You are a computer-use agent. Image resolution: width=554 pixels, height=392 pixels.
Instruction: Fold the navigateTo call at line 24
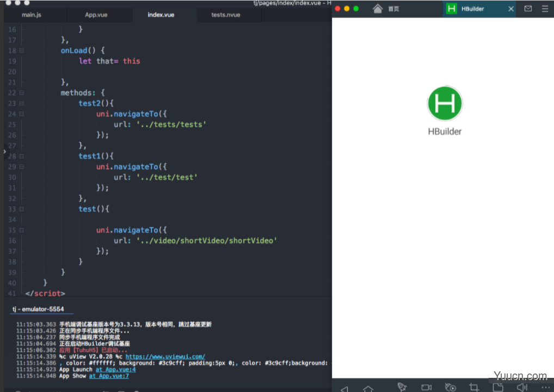[22, 114]
